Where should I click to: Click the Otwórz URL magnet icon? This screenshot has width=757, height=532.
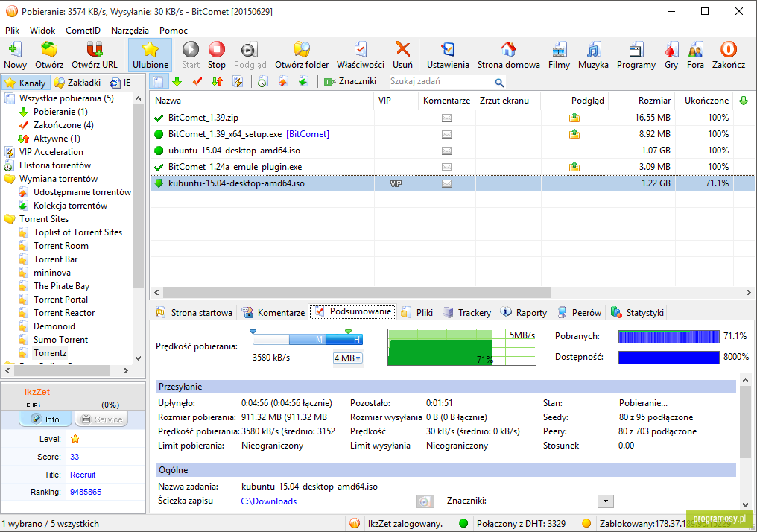pos(95,54)
